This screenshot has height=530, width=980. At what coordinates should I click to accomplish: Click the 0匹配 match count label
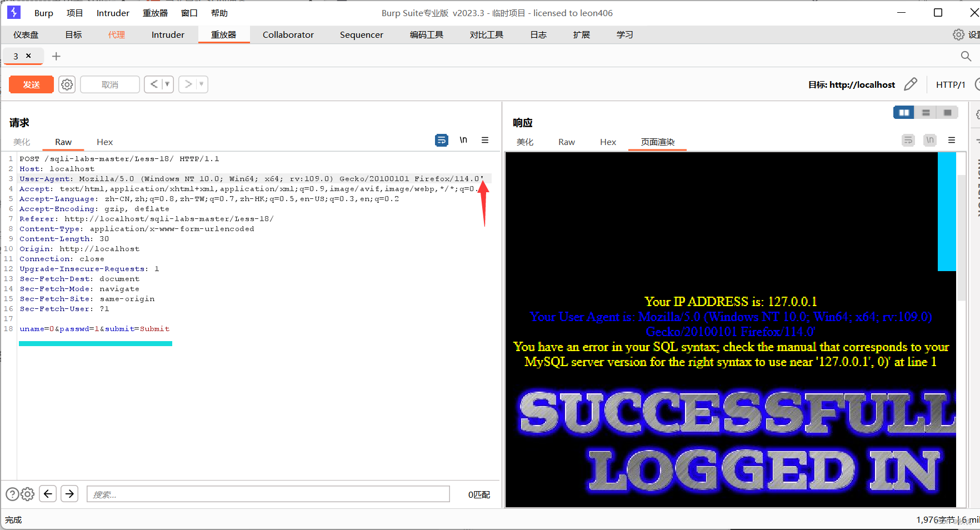click(479, 494)
